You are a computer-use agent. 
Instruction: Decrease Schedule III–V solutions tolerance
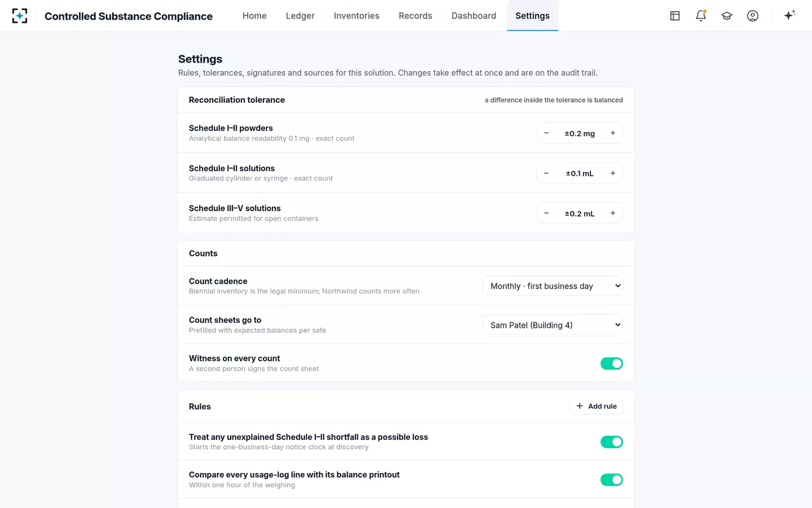546,213
